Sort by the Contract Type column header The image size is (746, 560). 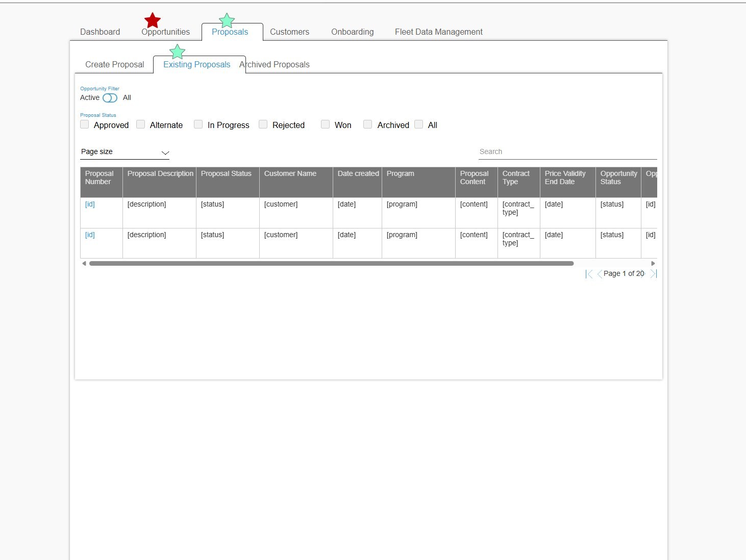coord(519,182)
